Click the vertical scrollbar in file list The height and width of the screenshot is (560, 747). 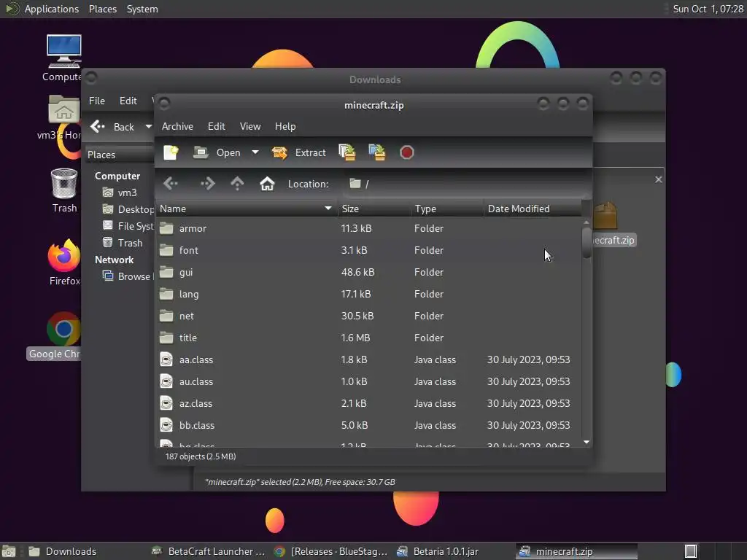[587, 242]
